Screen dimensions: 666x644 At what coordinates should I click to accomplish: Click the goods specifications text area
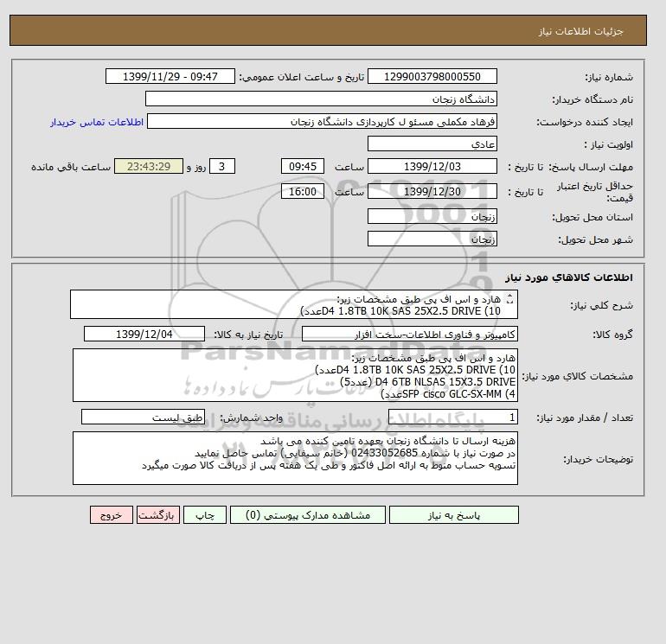[295, 375]
